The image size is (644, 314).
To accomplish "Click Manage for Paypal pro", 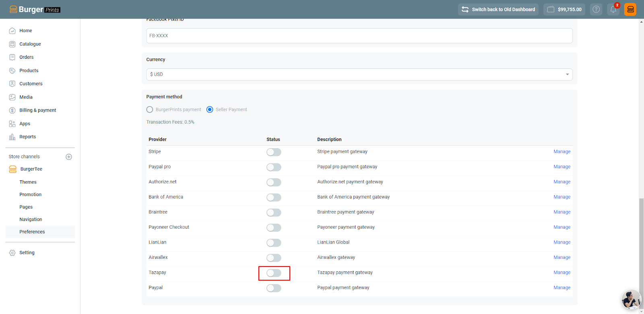I will tap(562, 167).
